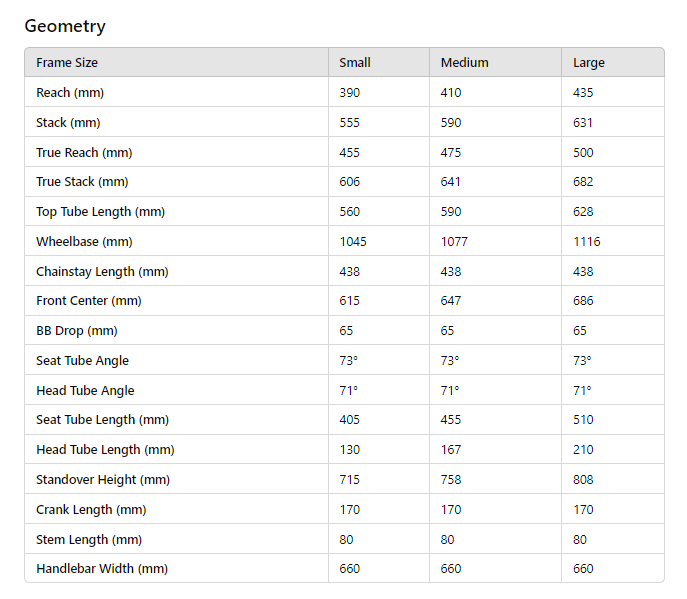The image size is (687, 599).
Task: Select the Handlebar Width (mm) label
Action: click(x=102, y=569)
